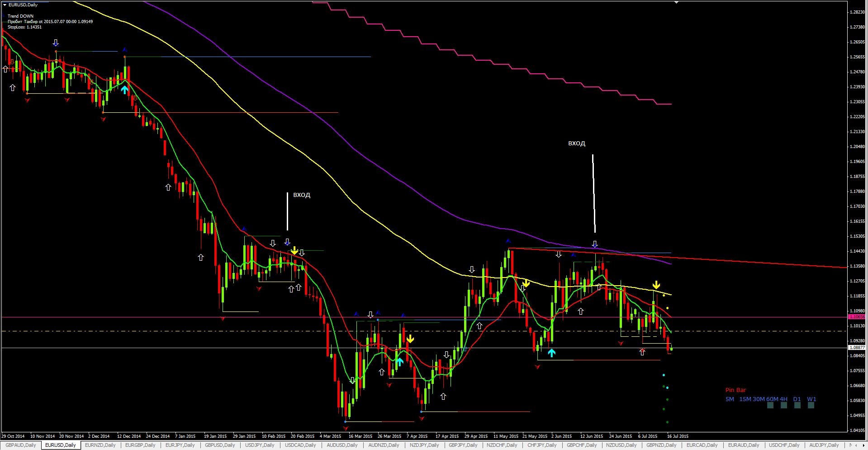The width and height of the screenshot is (868, 450).
Task: Click the 1.14430 price scale value
Action: tap(858, 251)
